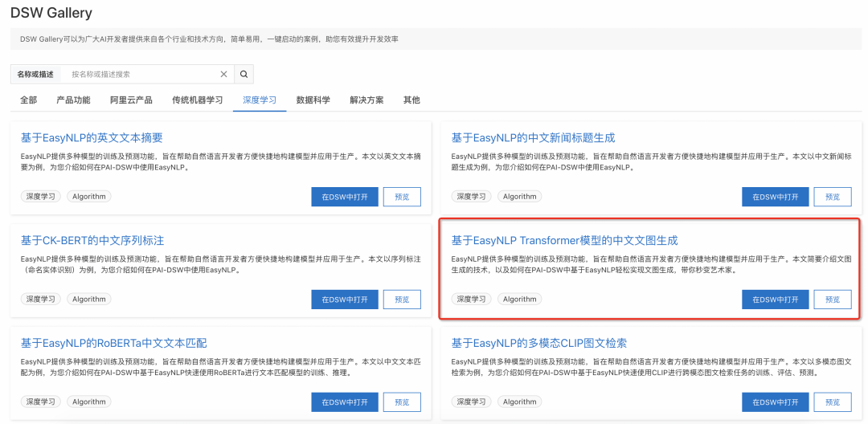The image size is (868, 424).
Task: Click 预览 for 英文文本摘要 card
Action: (402, 197)
